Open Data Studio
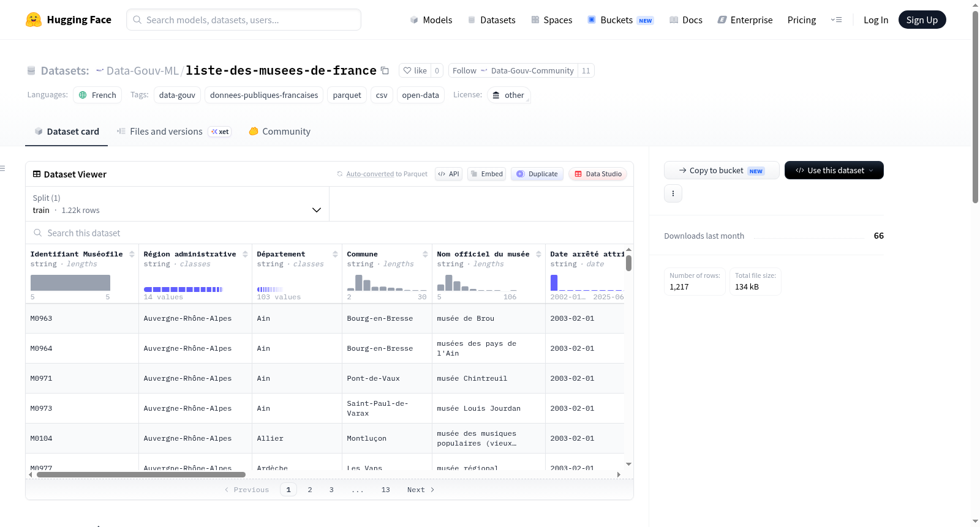The width and height of the screenshot is (980, 527). (x=598, y=174)
